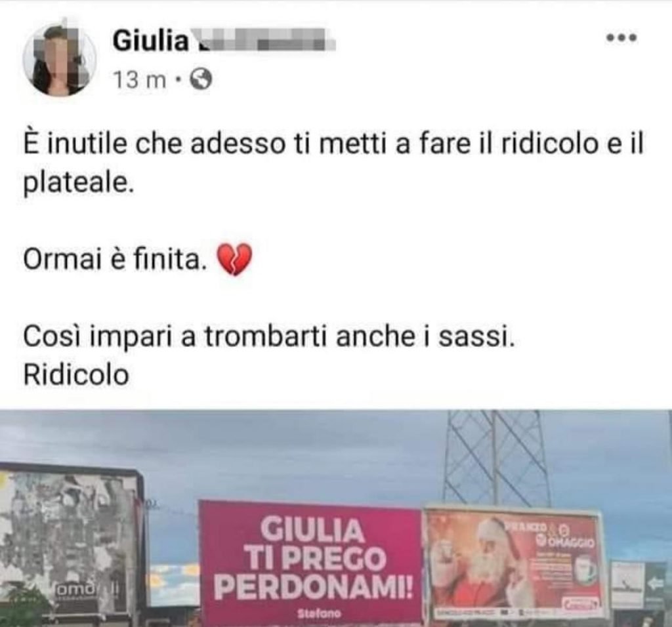672x627 pixels.
Task: Open Giulia's blurred profile picture
Action: pos(59,60)
